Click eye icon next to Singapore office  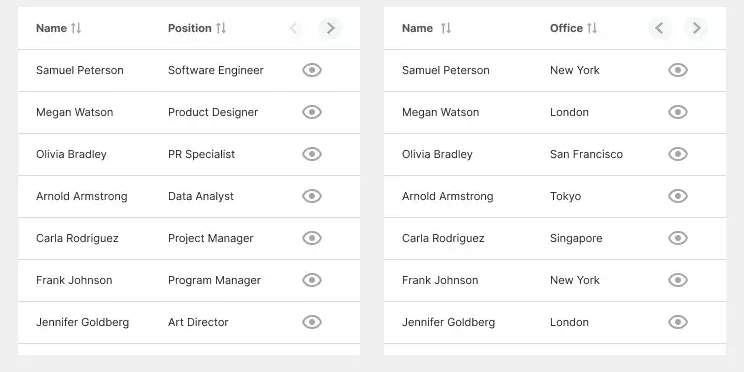coord(678,238)
